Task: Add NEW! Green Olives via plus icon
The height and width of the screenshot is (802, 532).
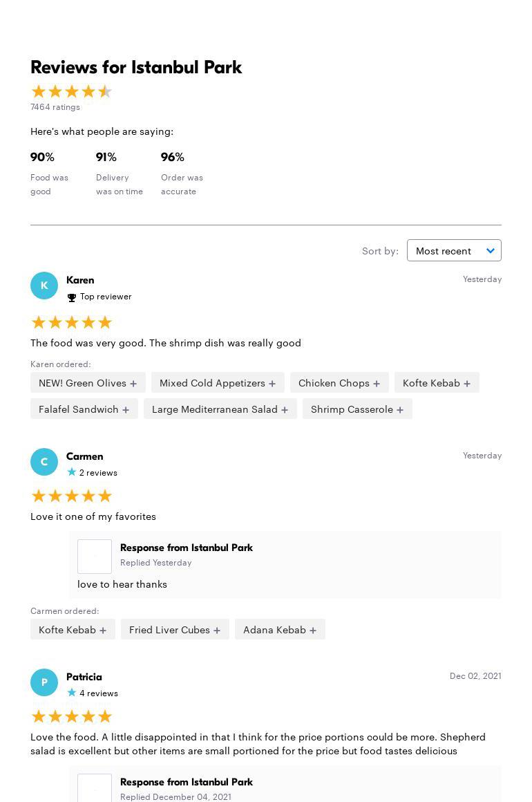Action: point(133,383)
